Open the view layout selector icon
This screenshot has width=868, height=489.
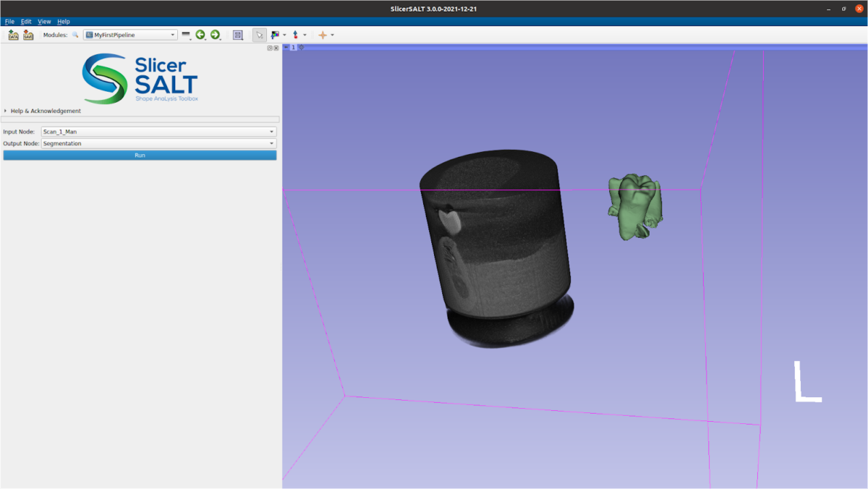(x=238, y=35)
